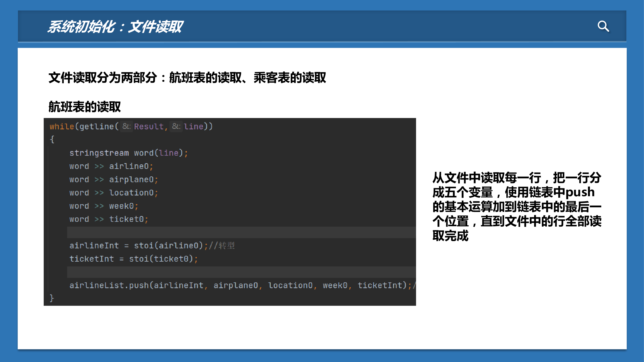Click the code screenshot image
This screenshot has height=362, width=644.
click(x=230, y=212)
